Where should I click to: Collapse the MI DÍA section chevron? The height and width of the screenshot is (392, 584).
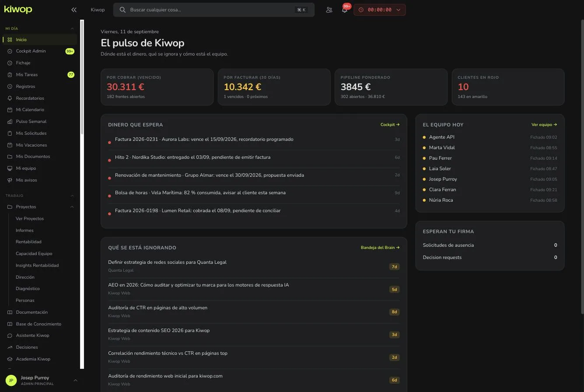pyautogui.click(x=72, y=28)
